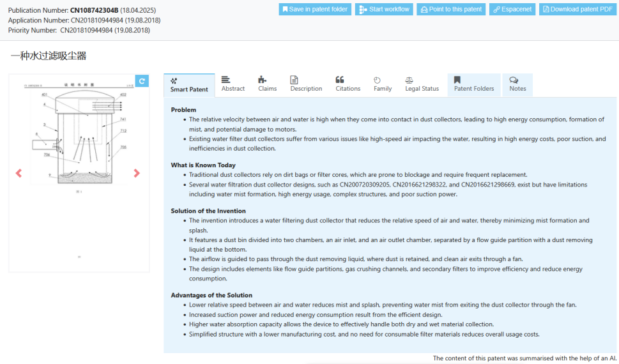Image resolution: width=619 pixels, height=364 pixels.
Task: Click Point to this patent button
Action: (x=450, y=10)
